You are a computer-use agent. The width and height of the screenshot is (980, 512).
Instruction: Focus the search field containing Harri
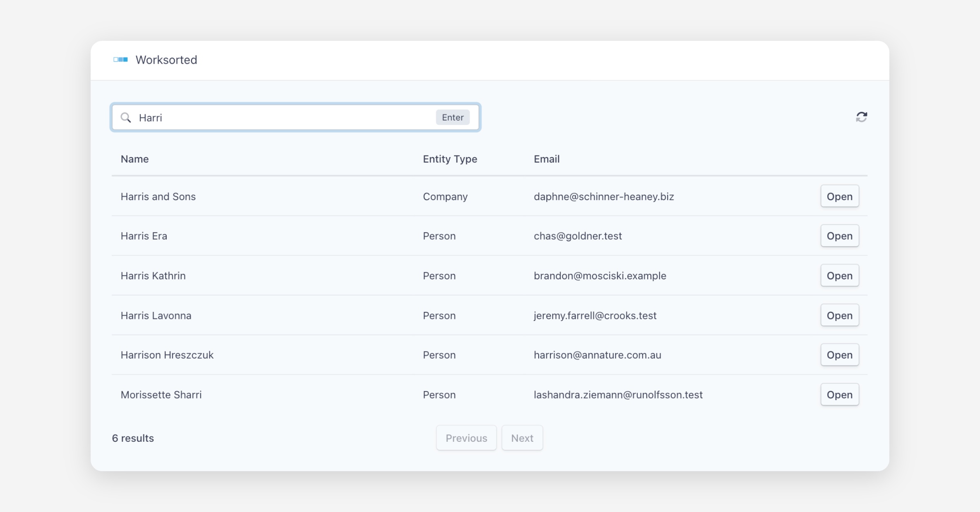(x=286, y=118)
